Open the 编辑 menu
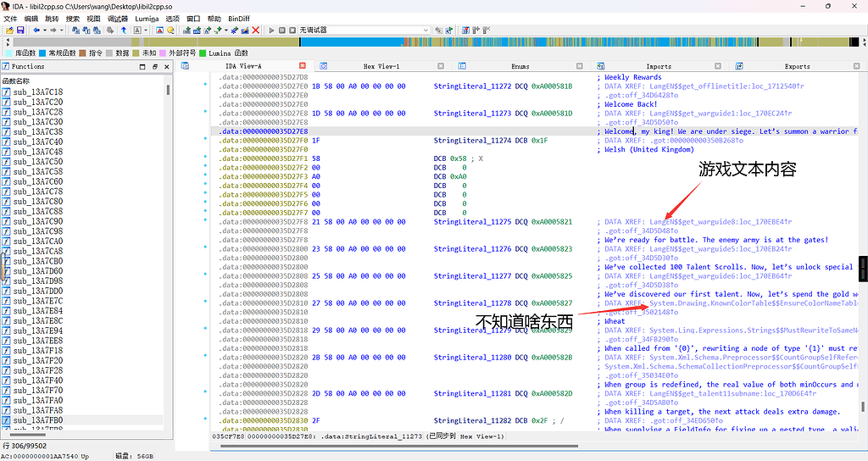Screen dimensions: 868x461 tap(31, 19)
